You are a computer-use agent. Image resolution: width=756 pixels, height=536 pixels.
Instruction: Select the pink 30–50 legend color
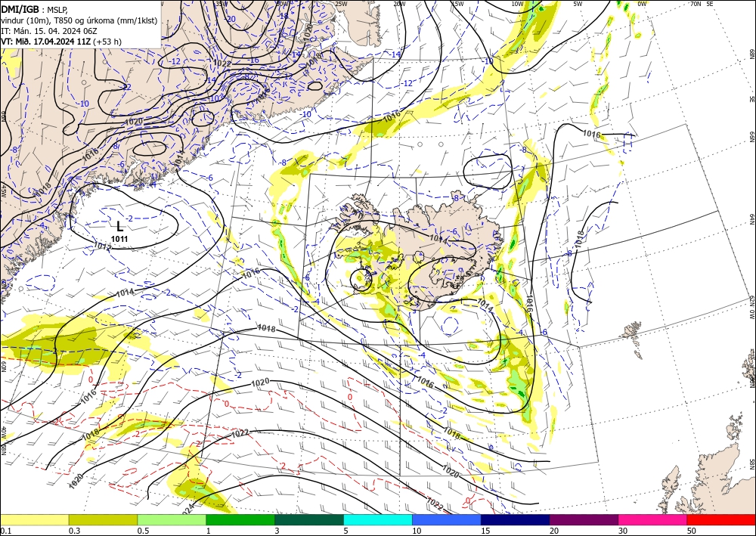(x=653, y=519)
